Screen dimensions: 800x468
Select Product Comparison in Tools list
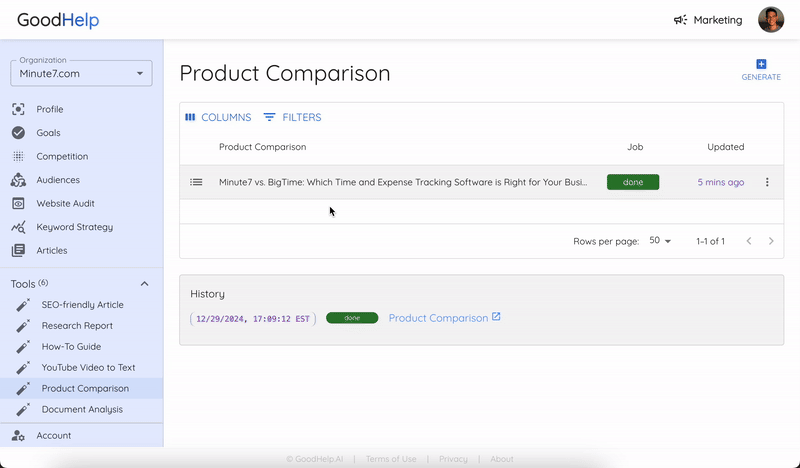pyautogui.click(x=85, y=388)
